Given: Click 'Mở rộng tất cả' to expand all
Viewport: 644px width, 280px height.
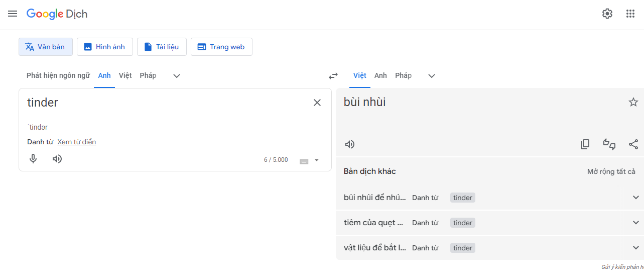Looking at the screenshot, I should (x=611, y=171).
